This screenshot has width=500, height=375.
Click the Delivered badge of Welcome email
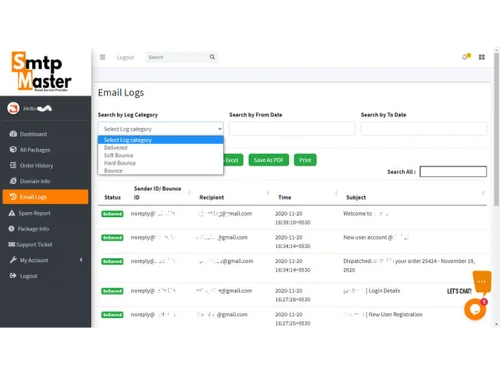coord(112,214)
